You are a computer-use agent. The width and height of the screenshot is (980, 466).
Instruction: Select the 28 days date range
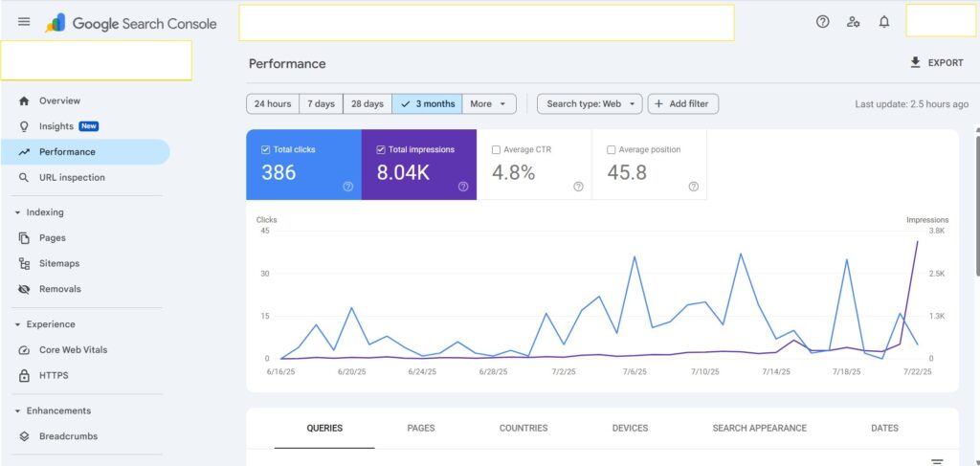pyautogui.click(x=367, y=103)
